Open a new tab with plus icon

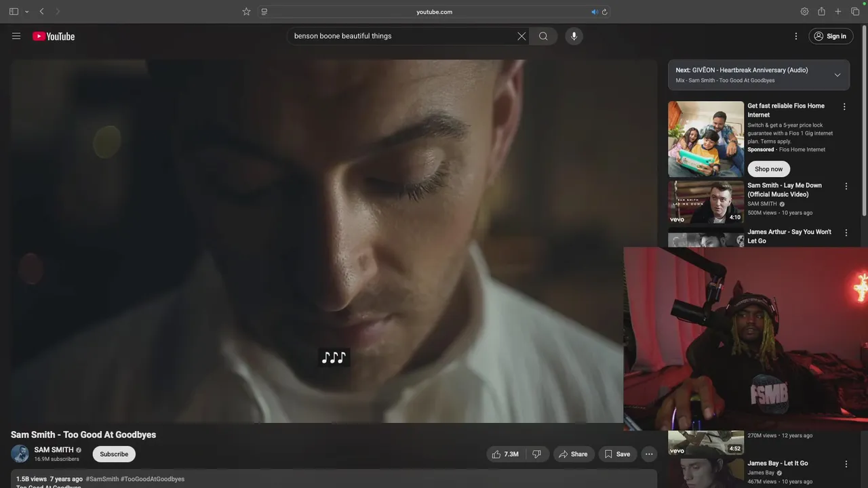click(838, 12)
